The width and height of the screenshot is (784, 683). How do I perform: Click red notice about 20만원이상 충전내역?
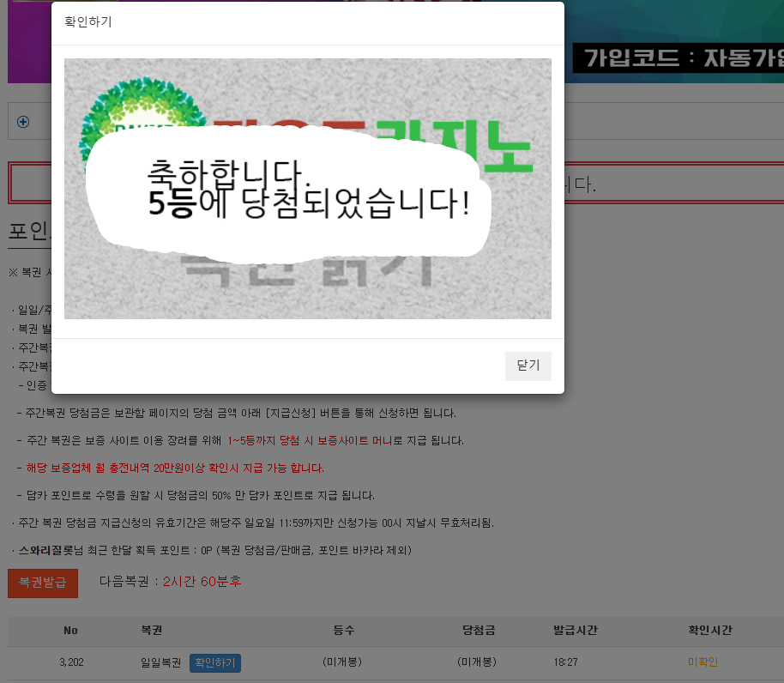(175, 468)
